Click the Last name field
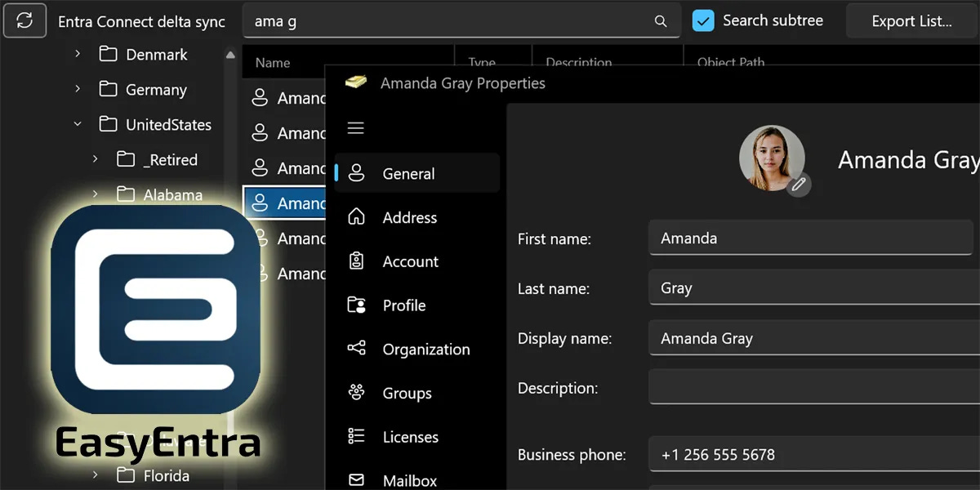Image resolution: width=980 pixels, height=490 pixels. point(814,288)
